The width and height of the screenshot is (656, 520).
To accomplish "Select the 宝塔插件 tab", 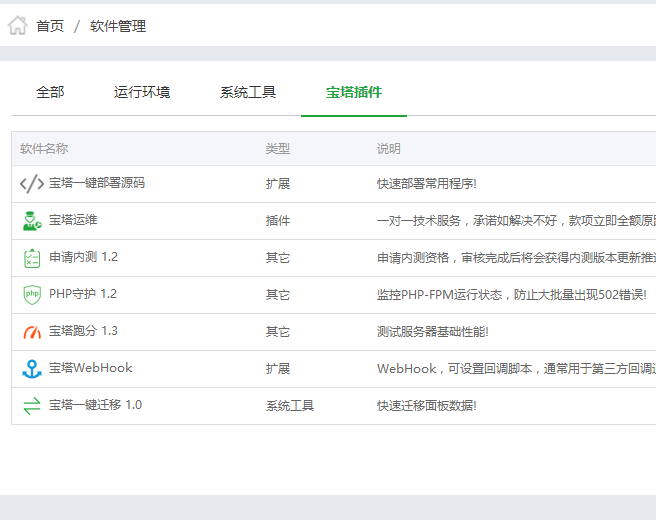I will [354, 92].
